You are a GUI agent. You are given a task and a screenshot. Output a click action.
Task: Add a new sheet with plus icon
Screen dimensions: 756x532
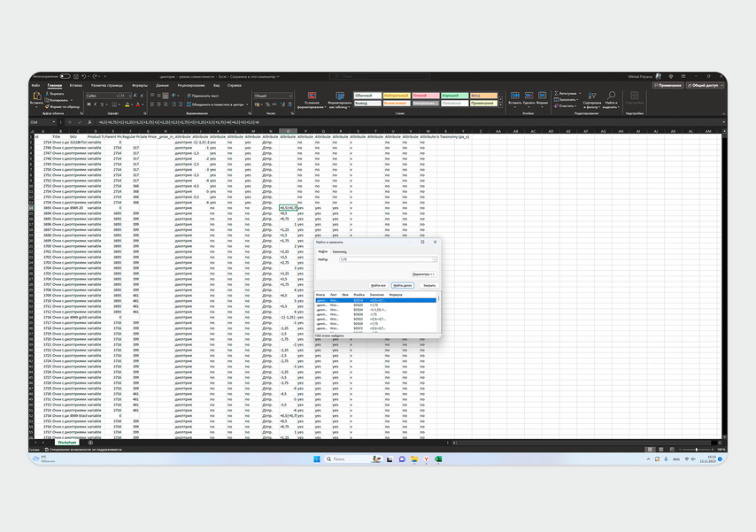click(90, 443)
